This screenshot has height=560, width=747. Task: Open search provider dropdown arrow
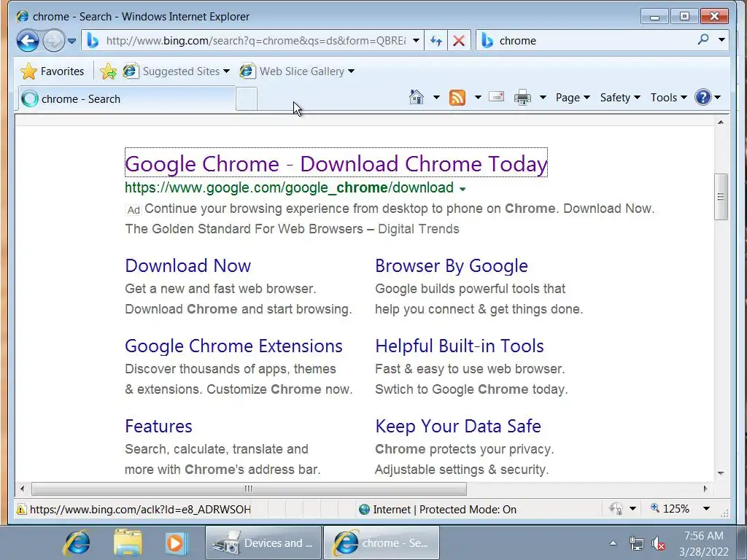point(721,40)
